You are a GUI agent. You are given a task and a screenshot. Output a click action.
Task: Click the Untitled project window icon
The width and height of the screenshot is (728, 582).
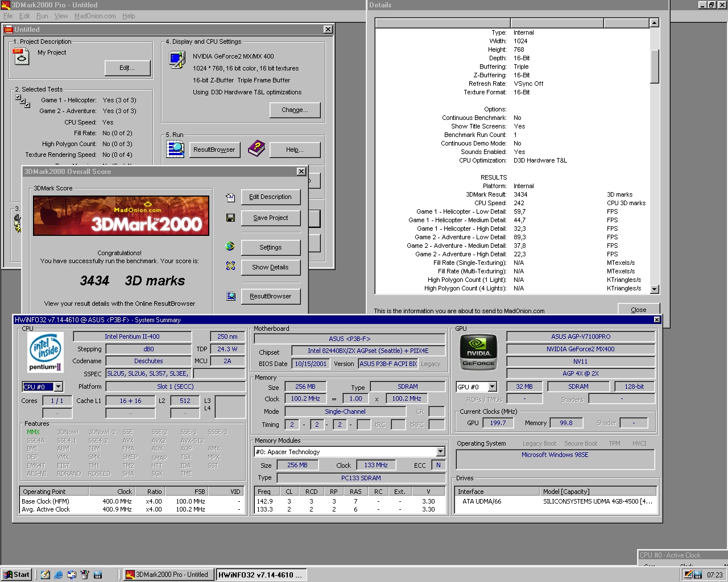click(x=9, y=30)
